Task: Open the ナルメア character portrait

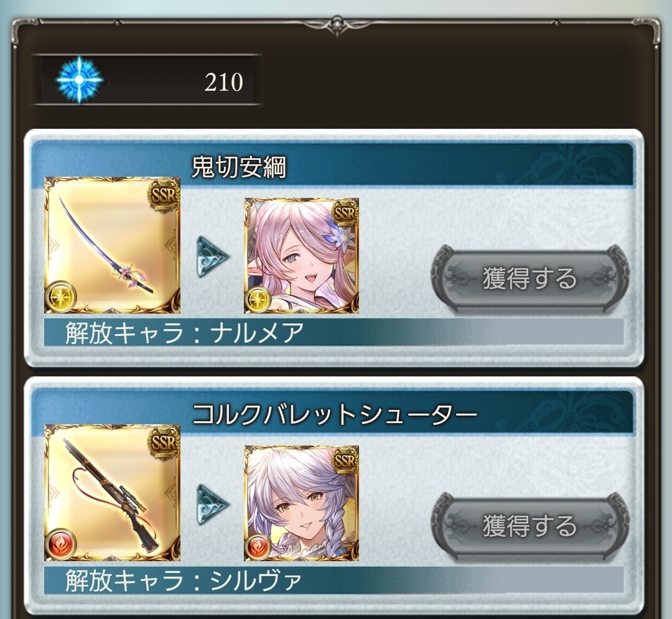Action: pos(301,256)
